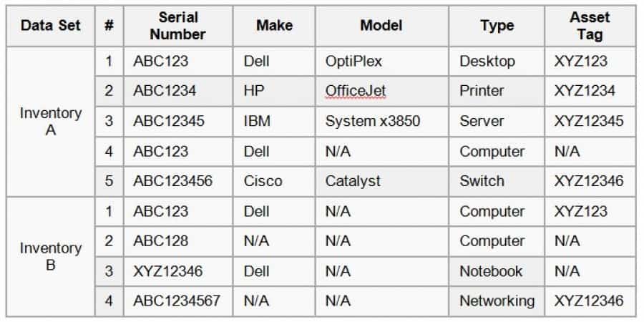Select the OptiPlex model cell
The height and width of the screenshot is (322, 644).
click(356, 62)
